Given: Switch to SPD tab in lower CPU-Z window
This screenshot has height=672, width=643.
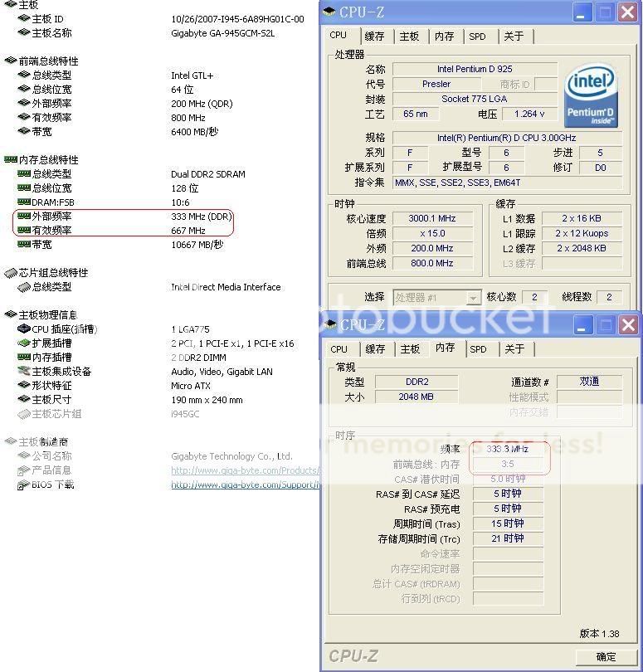Looking at the screenshot, I should coord(478,349).
